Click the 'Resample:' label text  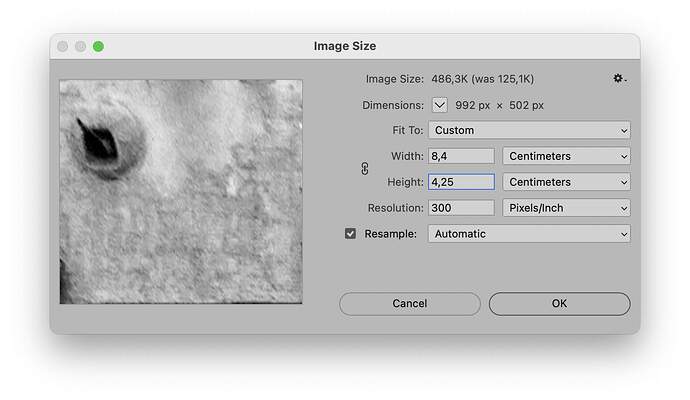click(390, 234)
